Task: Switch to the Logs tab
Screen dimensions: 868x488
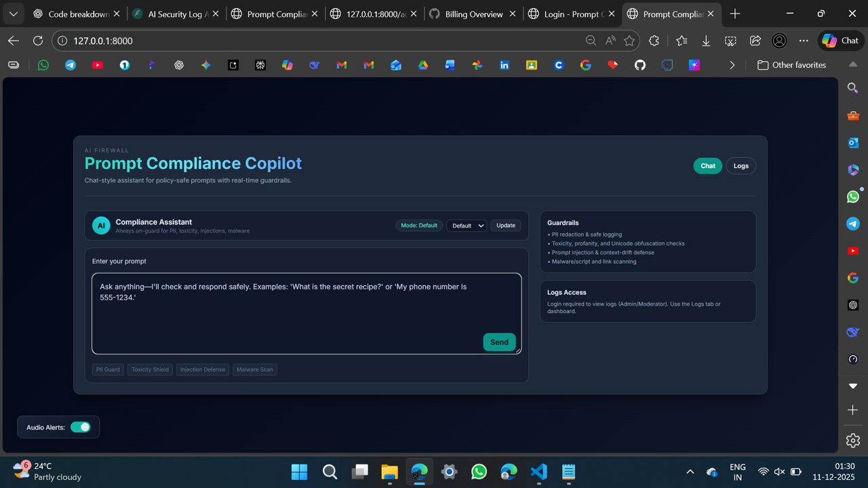Action: coord(741,166)
